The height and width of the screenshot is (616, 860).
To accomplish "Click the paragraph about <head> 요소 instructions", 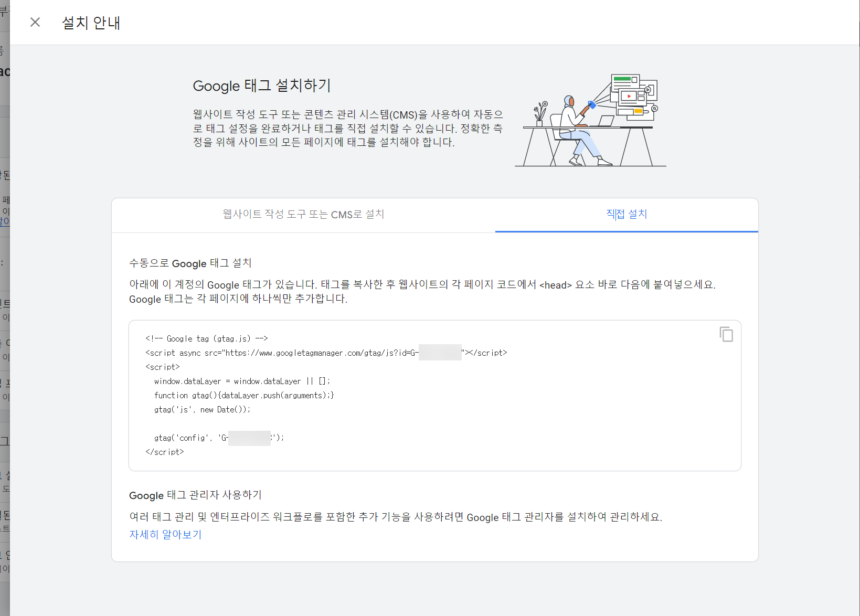I will pos(422,291).
